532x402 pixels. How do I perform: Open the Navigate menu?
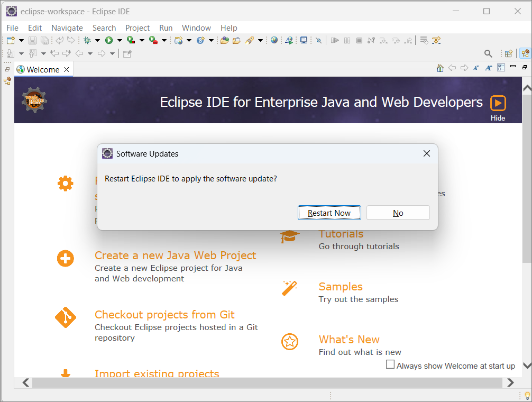click(x=67, y=28)
